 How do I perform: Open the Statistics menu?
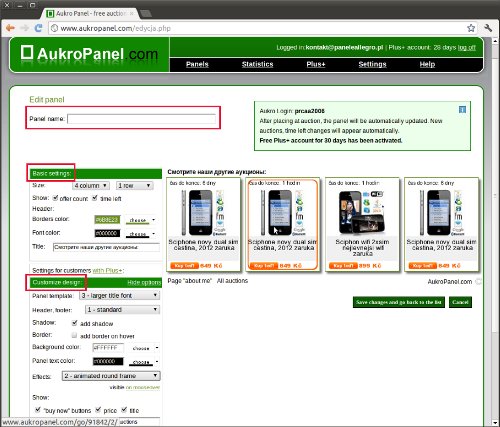click(x=257, y=64)
